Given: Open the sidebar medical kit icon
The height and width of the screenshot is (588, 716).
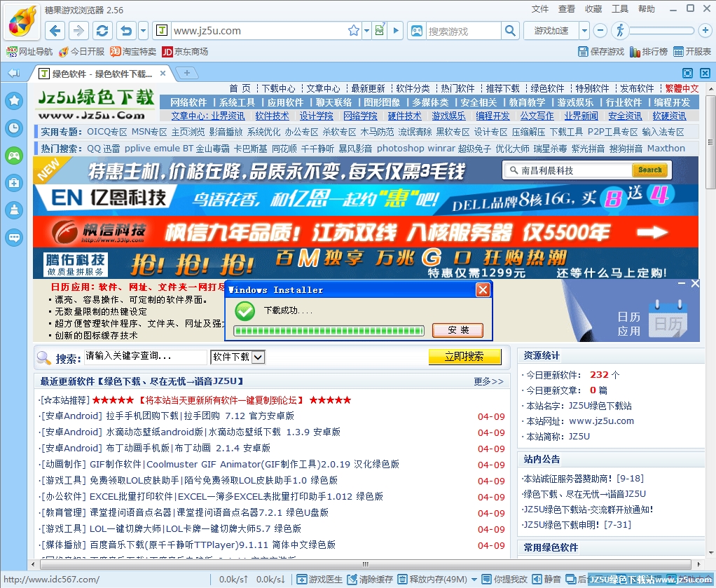Looking at the screenshot, I should pos(14,183).
